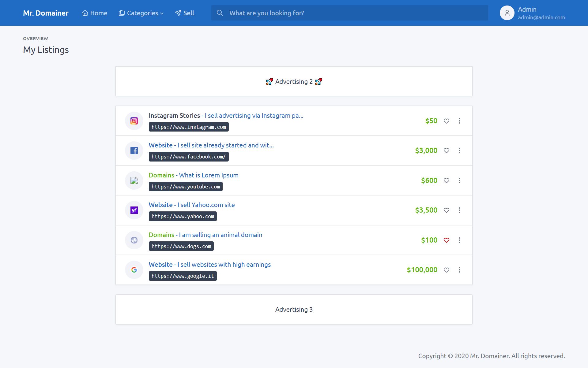Click the Yahoo favicon icon

tap(134, 210)
